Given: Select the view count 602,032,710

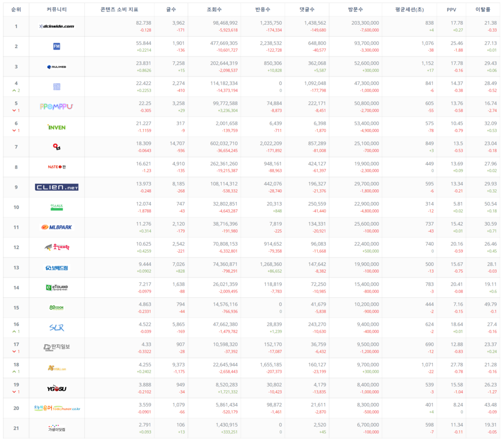Looking at the screenshot, I should point(222,144).
